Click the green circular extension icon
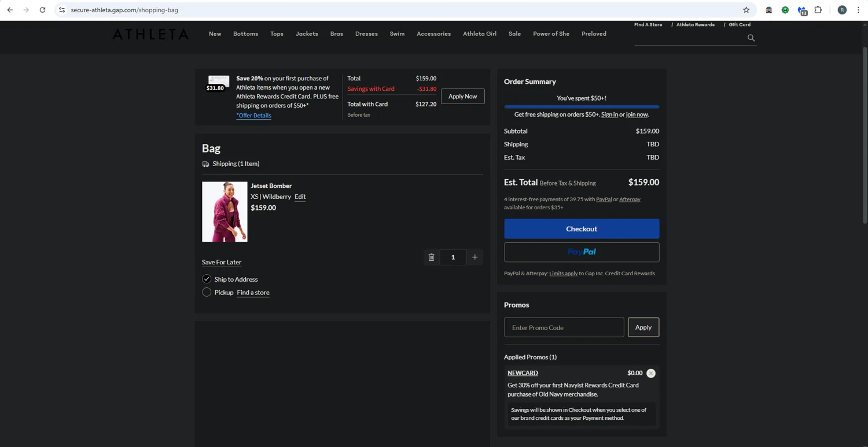The width and height of the screenshot is (868, 447). click(785, 10)
